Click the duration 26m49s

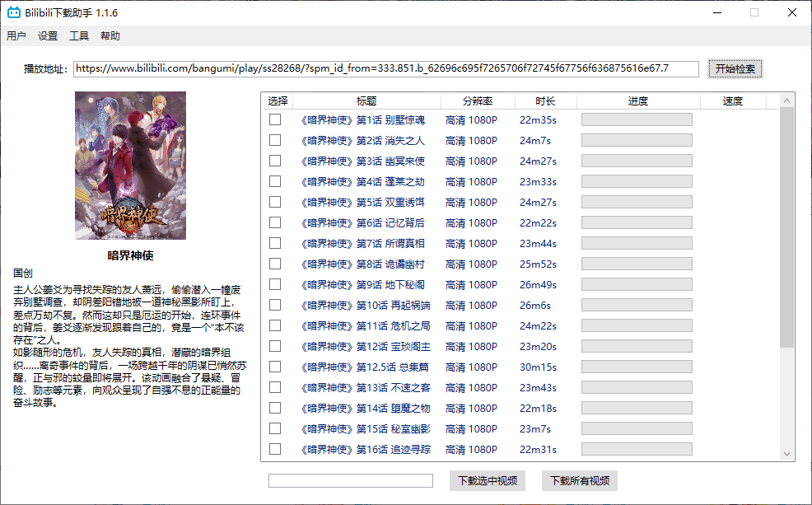coord(538,284)
